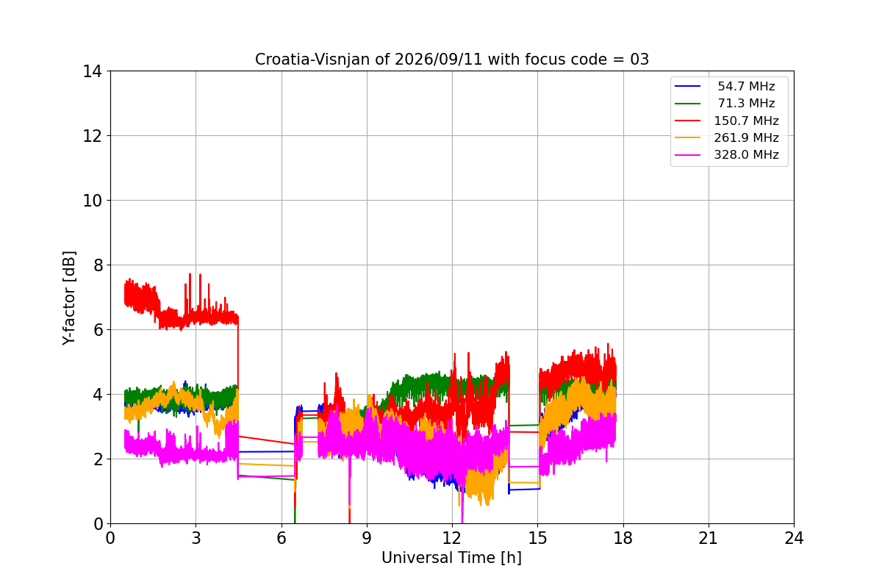Click the Y-factor [dB] axis label
Image resolution: width=882 pixels, height=588 pixels.
click(69, 298)
